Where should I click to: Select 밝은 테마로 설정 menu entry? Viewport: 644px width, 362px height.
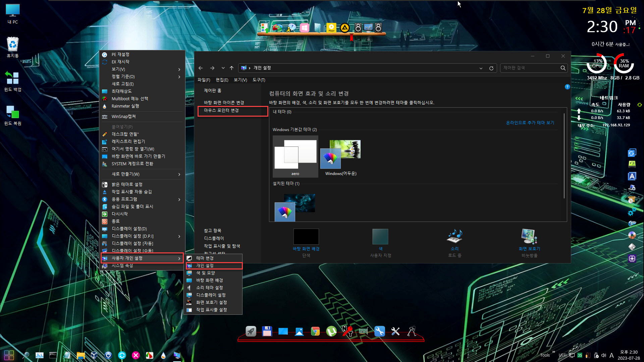[143, 184]
